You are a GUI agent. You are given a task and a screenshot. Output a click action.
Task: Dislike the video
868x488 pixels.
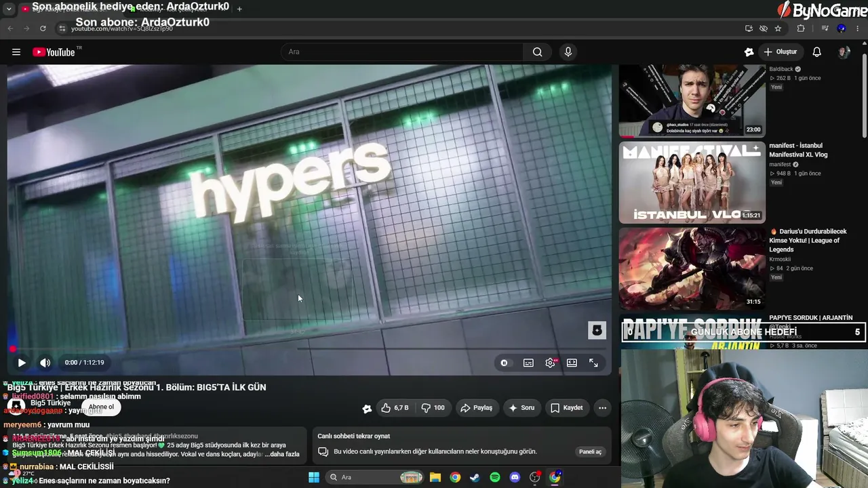[433, 408]
